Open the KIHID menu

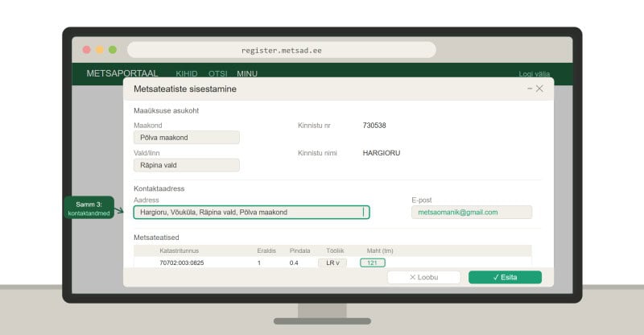[187, 74]
